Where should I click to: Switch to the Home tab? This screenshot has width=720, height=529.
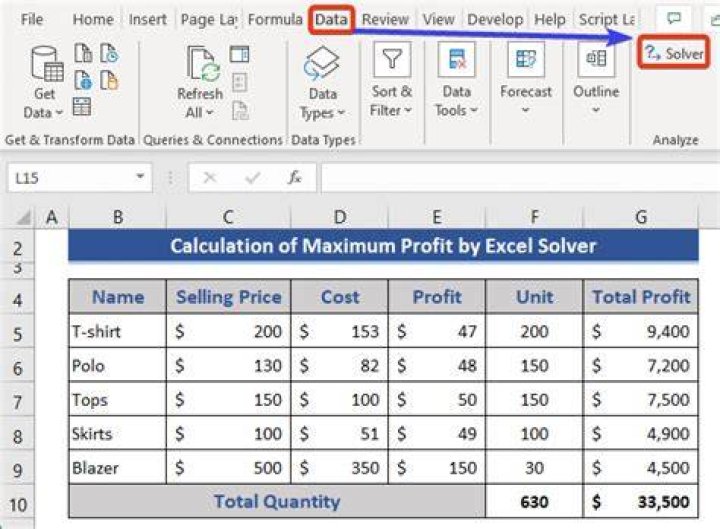93,19
